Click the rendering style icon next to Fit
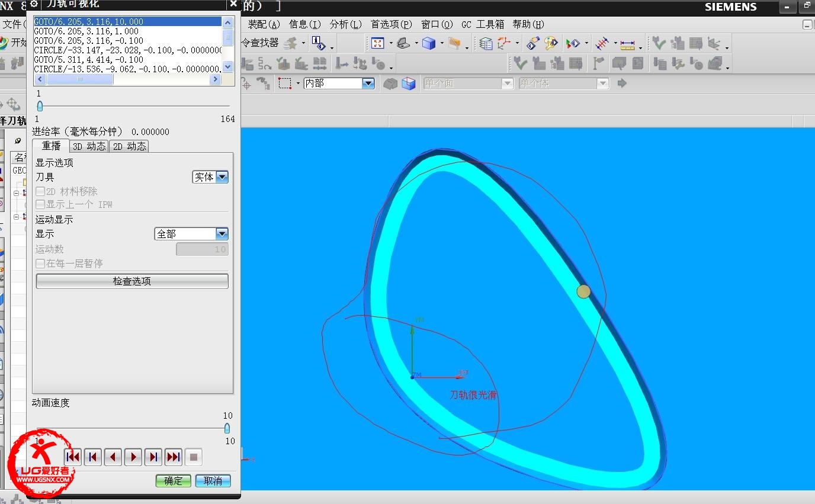The width and height of the screenshot is (815, 504). coord(403,43)
